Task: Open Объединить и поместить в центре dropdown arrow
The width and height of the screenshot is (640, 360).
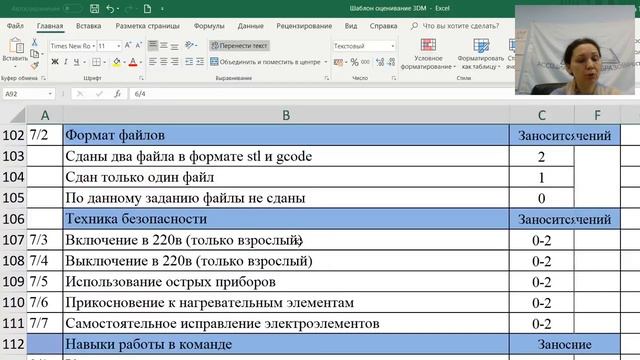Action: pyautogui.click(x=326, y=62)
